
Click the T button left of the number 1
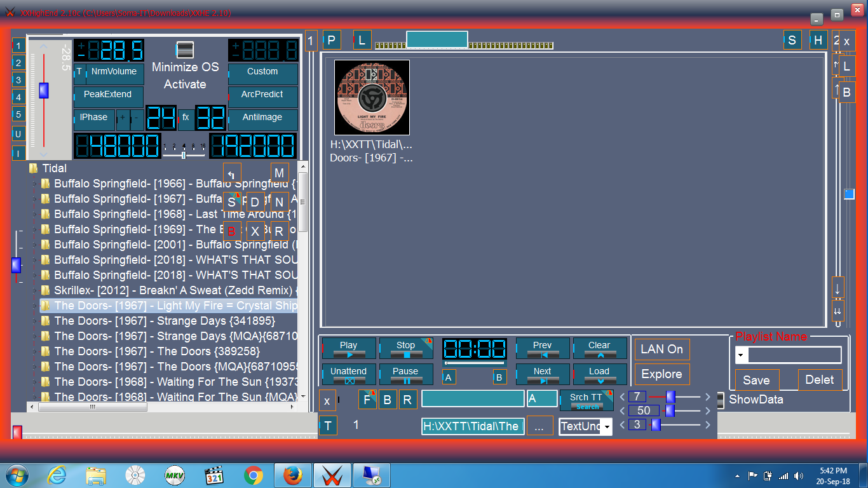[x=328, y=425]
